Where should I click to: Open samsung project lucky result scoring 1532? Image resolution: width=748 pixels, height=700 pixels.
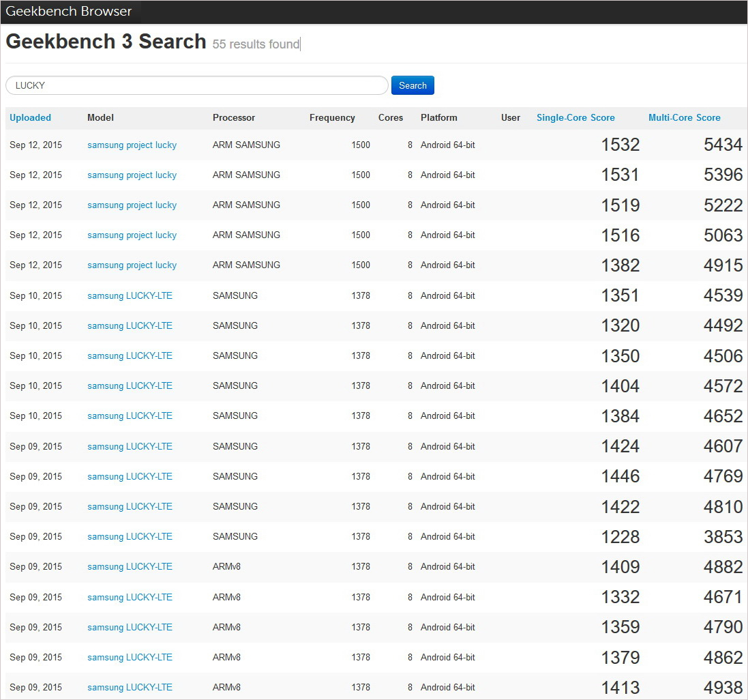coord(132,145)
